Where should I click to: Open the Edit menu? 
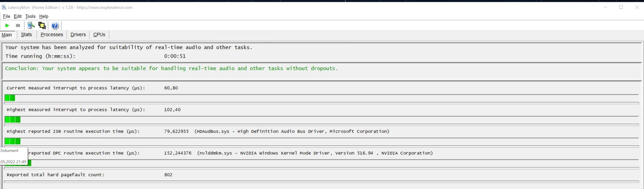point(18,16)
